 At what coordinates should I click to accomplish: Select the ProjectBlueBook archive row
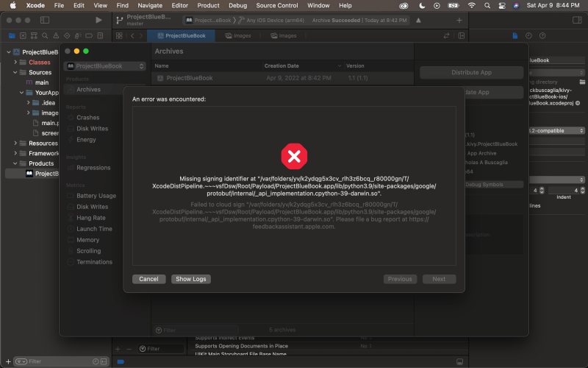coord(283,78)
